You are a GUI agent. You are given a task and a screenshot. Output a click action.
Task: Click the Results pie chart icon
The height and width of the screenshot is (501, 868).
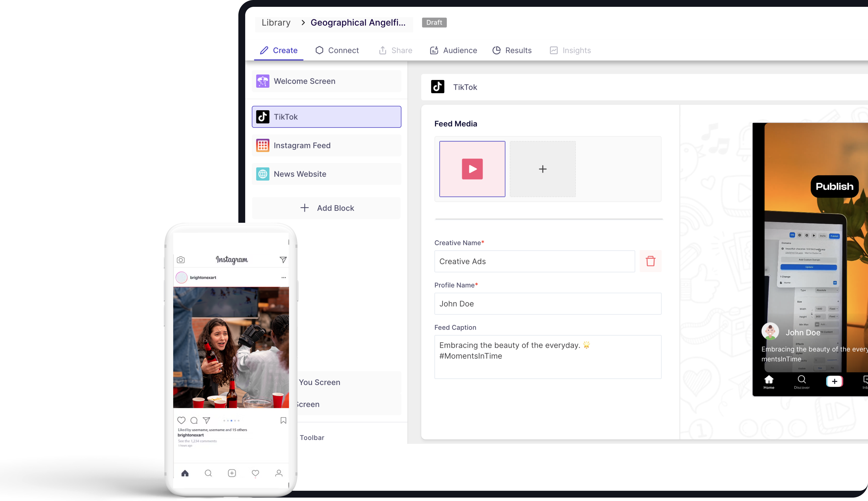coord(496,50)
